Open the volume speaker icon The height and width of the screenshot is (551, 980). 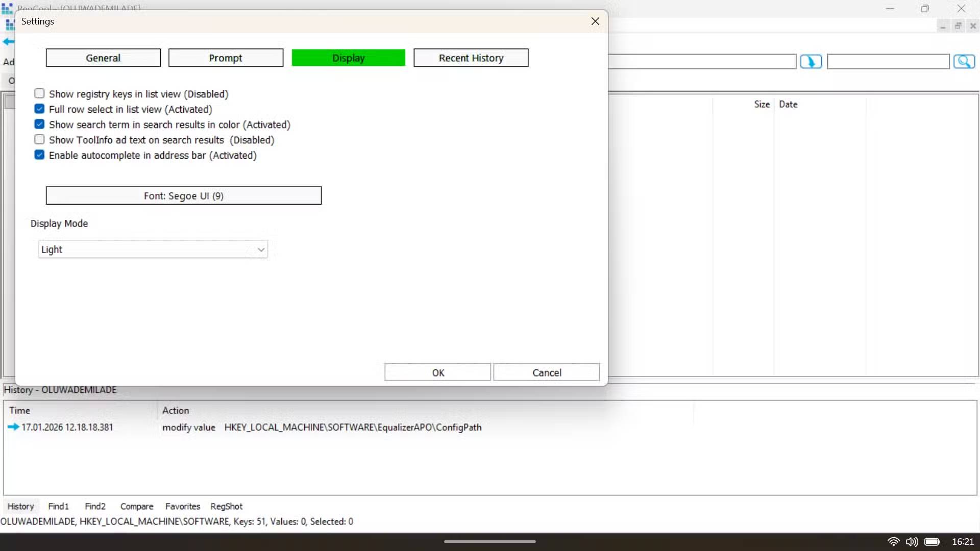click(x=912, y=542)
